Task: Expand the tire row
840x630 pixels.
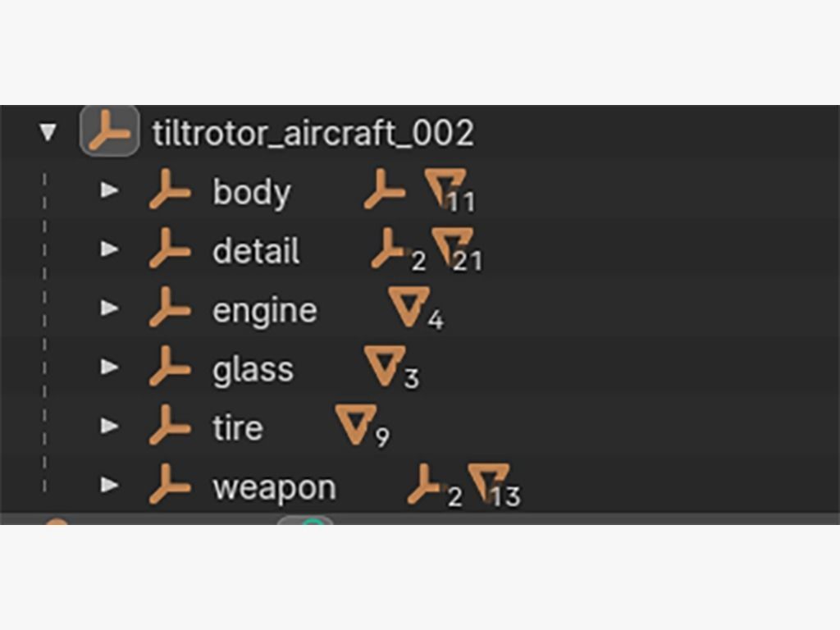Action: (109, 427)
